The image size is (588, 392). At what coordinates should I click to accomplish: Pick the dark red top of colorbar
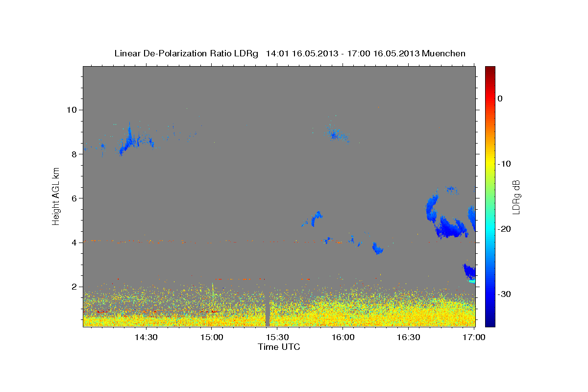tap(490, 70)
